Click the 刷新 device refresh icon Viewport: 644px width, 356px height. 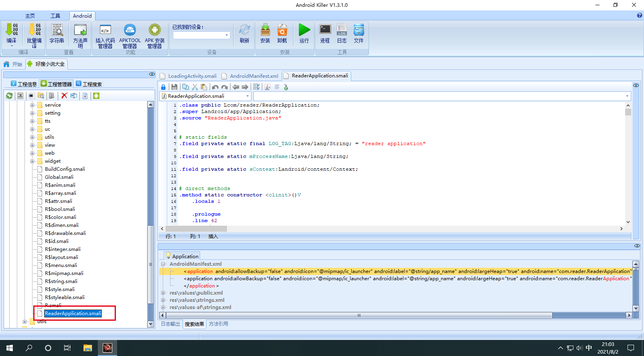click(245, 30)
